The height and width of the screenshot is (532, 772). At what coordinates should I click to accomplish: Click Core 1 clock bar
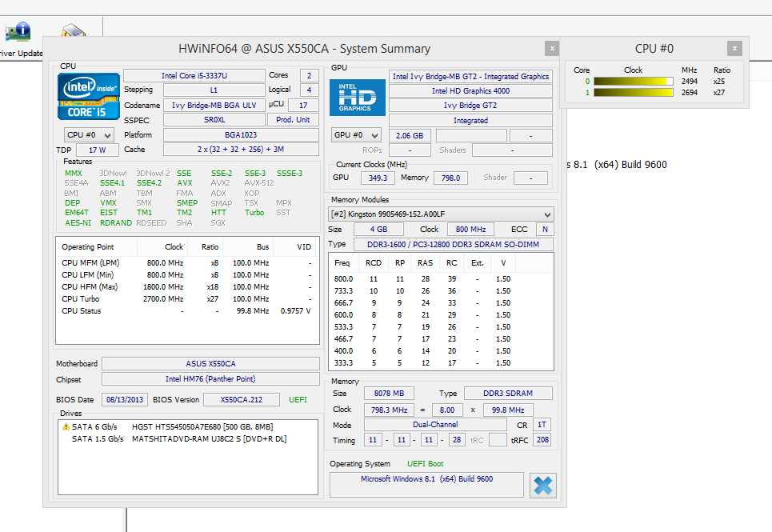click(x=633, y=93)
